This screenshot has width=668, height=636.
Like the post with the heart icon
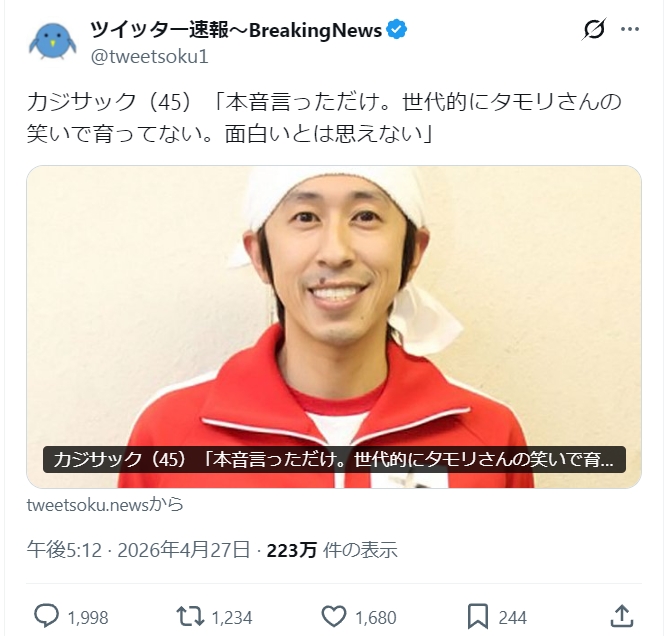(x=334, y=617)
